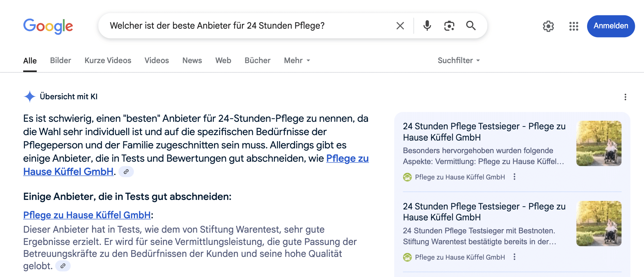Focus the search input field
Screen dimensions: 644x277
coord(250,26)
